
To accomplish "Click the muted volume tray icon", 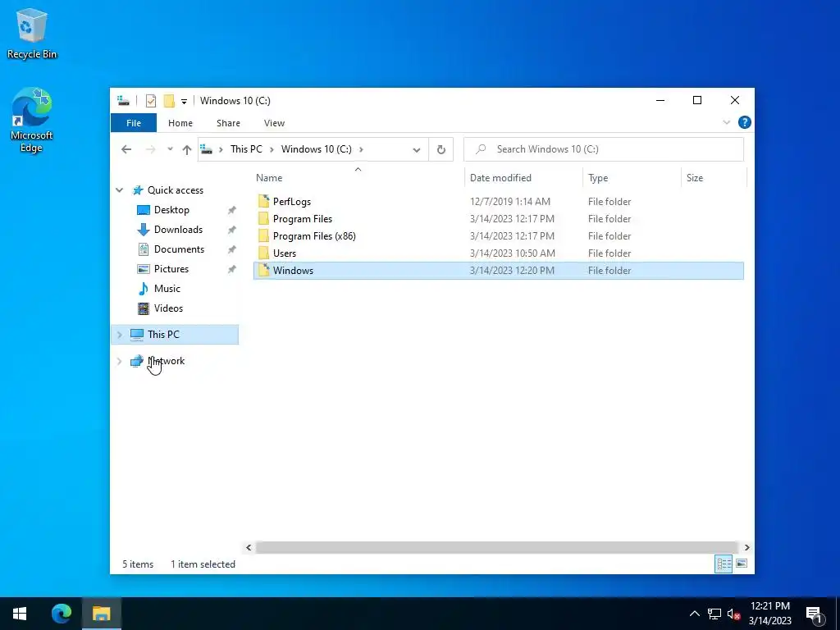I will pos(733,614).
